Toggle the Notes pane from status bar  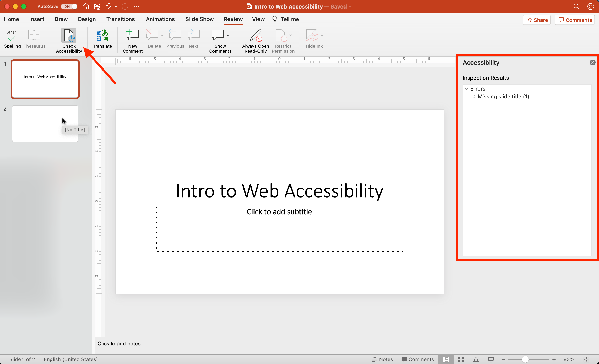(x=382, y=359)
